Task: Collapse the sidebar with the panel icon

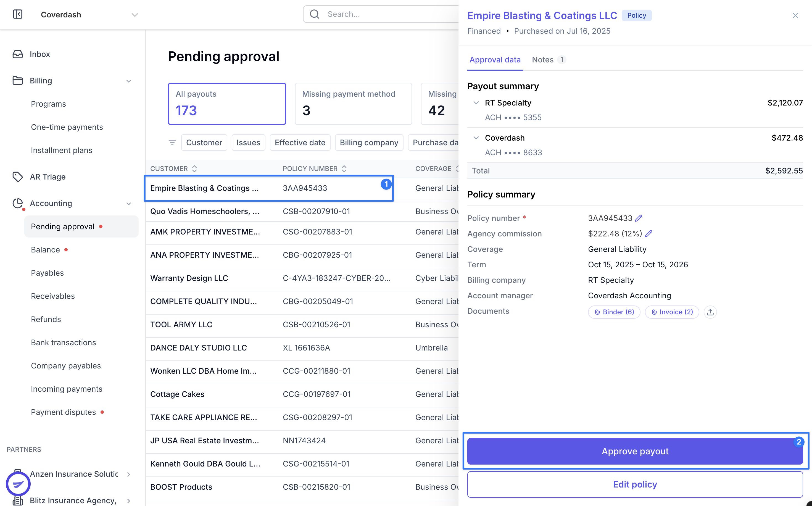Action: click(18, 14)
